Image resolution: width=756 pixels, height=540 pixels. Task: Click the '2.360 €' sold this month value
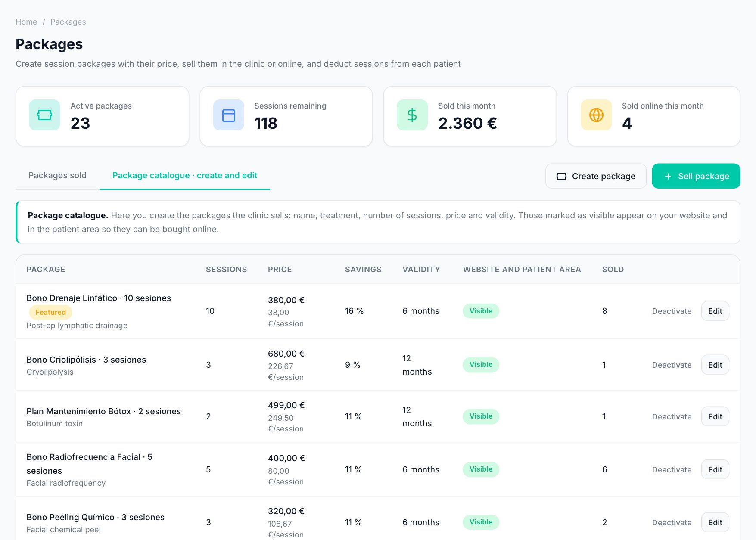point(467,123)
